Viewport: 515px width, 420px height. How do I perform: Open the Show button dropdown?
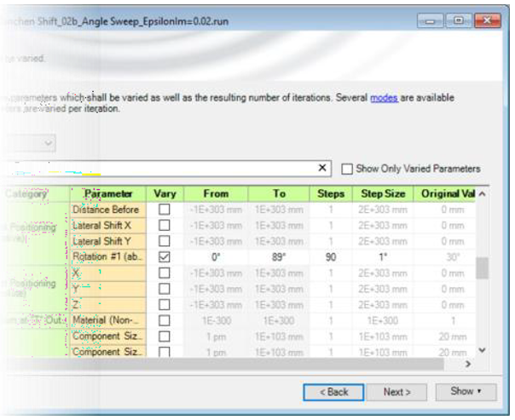[466, 391]
